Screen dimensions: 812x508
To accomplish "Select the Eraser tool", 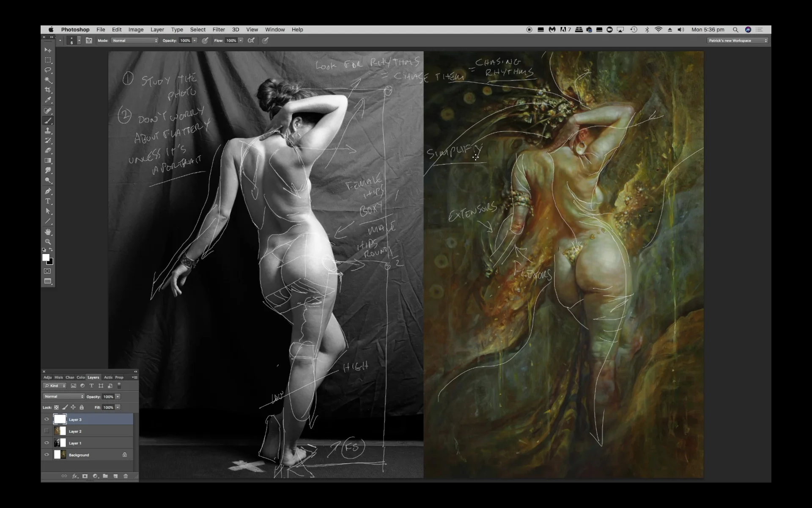I will point(48,151).
